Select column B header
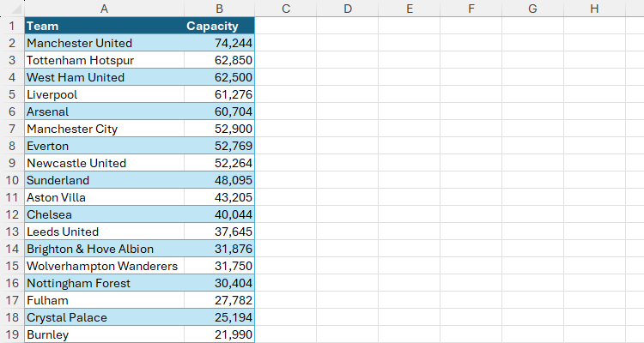Image resolution: width=644 pixels, height=343 pixels. (220, 9)
